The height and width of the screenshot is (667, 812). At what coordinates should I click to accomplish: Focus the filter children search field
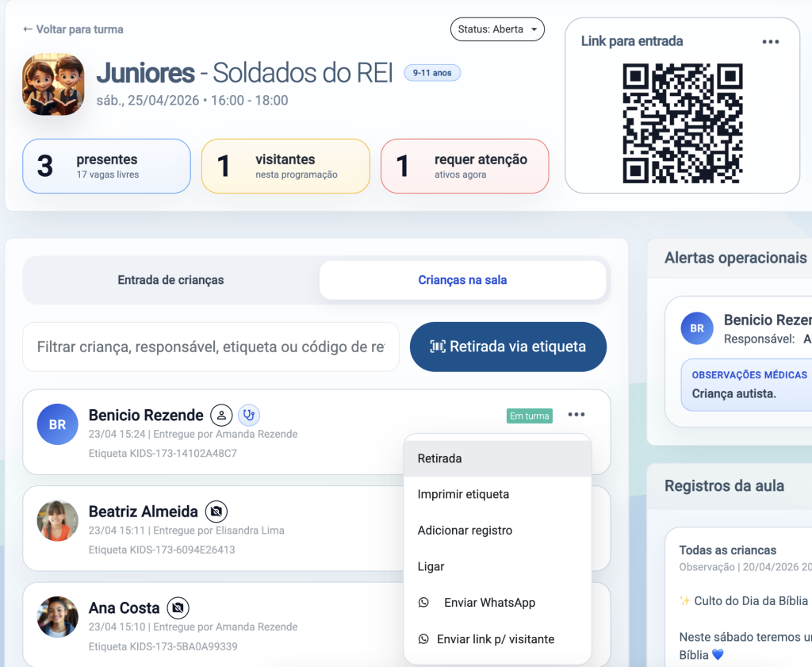click(210, 347)
